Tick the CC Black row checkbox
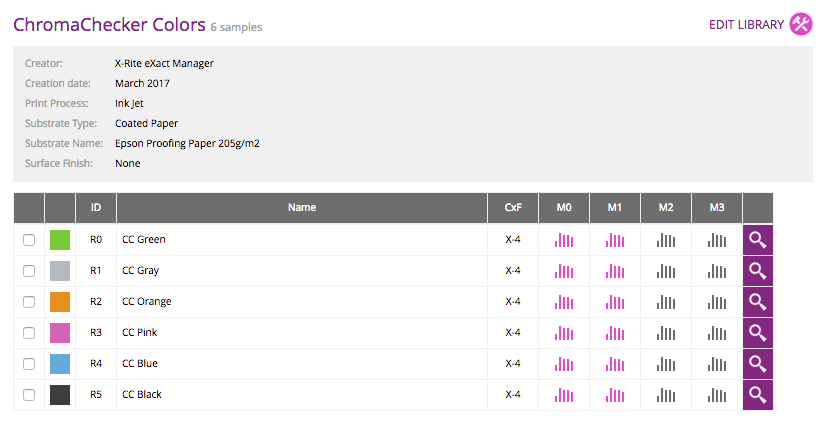The height and width of the screenshot is (421, 823). click(29, 395)
